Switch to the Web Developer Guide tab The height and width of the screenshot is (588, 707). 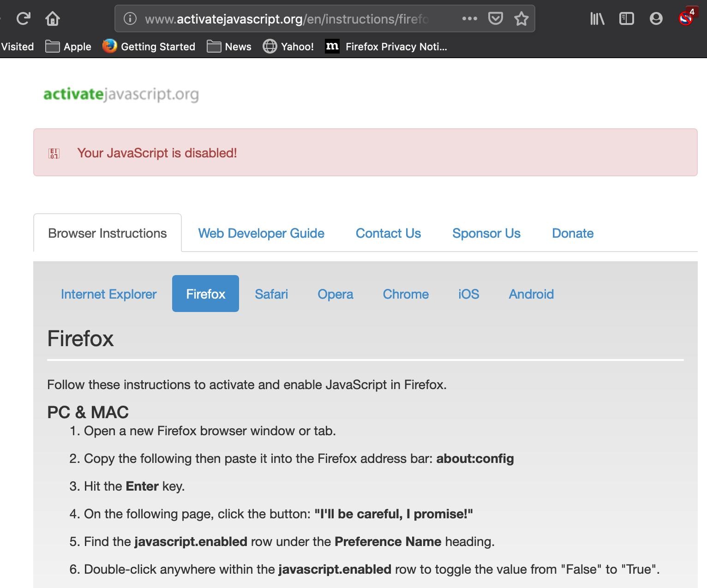point(261,234)
